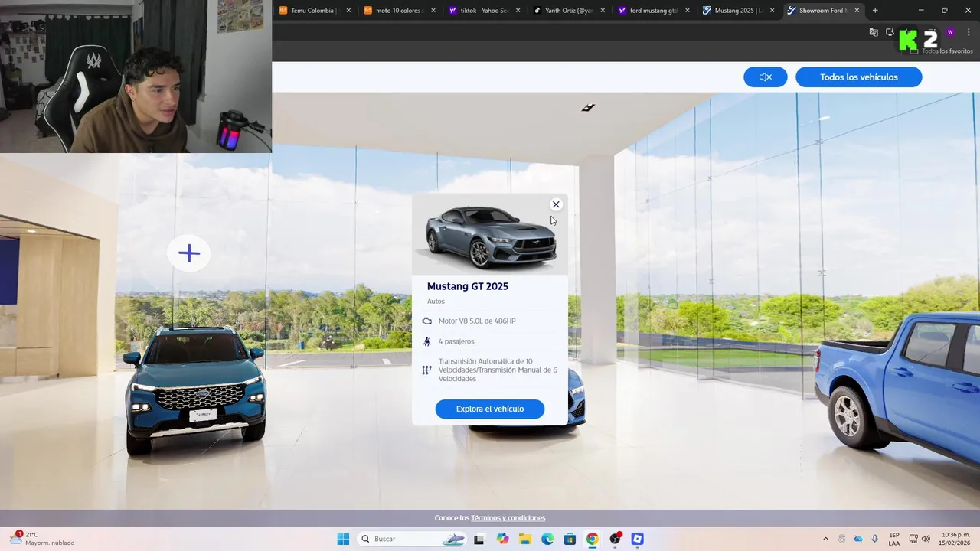Open OBS Studio from taskbar
The width and height of the screenshot is (980, 551).
[615, 539]
